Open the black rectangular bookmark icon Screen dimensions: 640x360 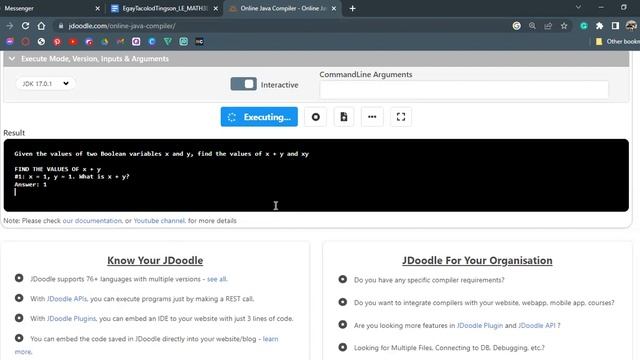pos(199,41)
